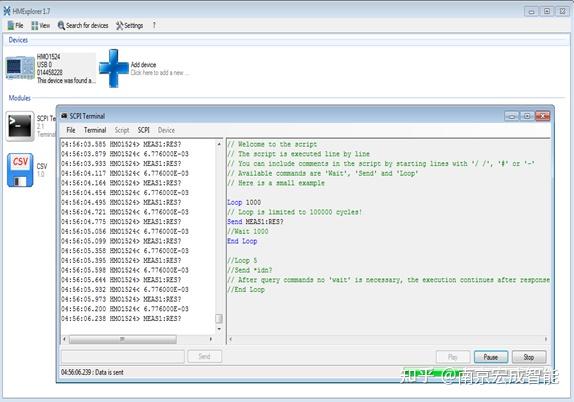Viewport: 574px width, 402px height.
Task: Click the Send command button
Action: tap(204, 356)
